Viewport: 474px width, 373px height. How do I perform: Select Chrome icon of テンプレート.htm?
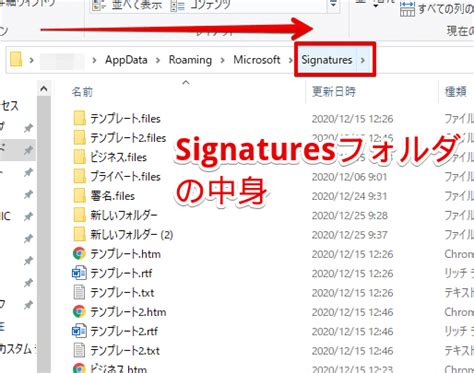coord(79,254)
